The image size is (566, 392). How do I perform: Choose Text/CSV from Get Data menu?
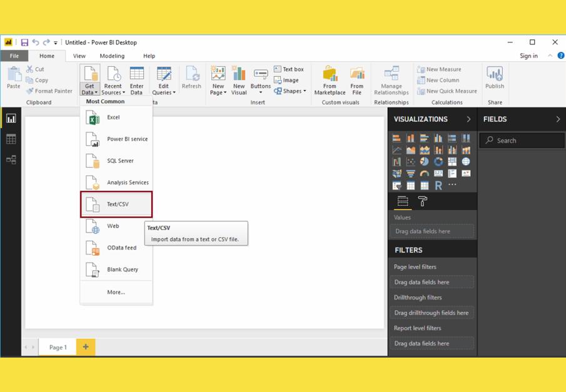[x=117, y=204]
